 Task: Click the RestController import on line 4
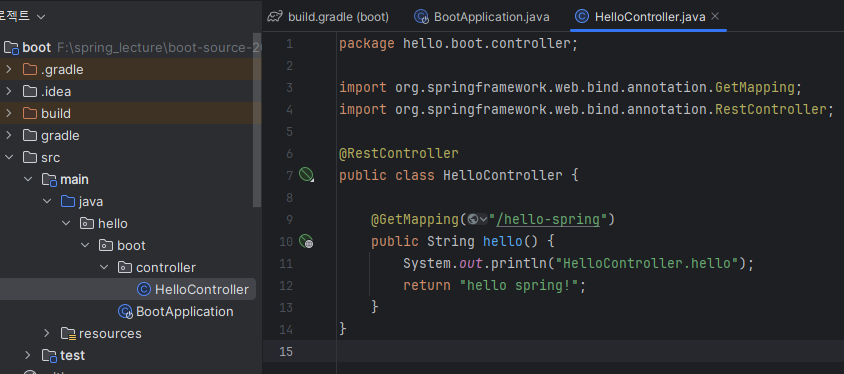[x=770, y=109]
